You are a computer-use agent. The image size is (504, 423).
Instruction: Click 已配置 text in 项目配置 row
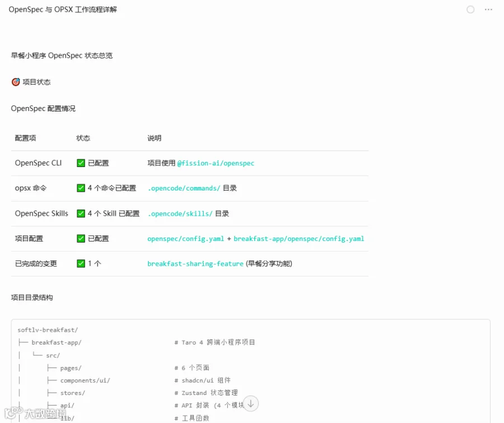pos(99,238)
